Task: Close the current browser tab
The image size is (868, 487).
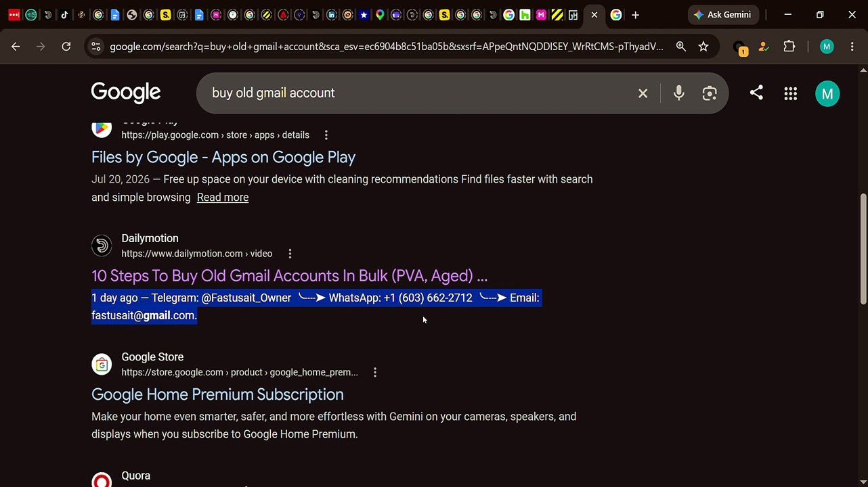Action: click(594, 15)
